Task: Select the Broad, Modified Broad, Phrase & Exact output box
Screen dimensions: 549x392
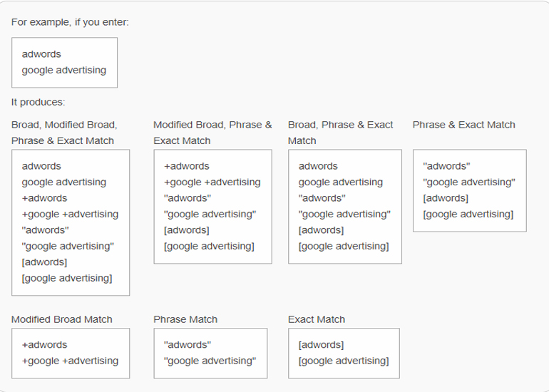Action: [71, 222]
